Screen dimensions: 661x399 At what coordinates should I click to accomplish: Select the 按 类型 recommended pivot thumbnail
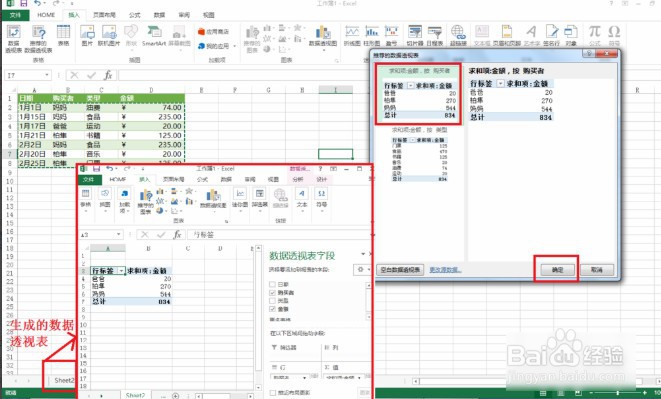(x=419, y=154)
